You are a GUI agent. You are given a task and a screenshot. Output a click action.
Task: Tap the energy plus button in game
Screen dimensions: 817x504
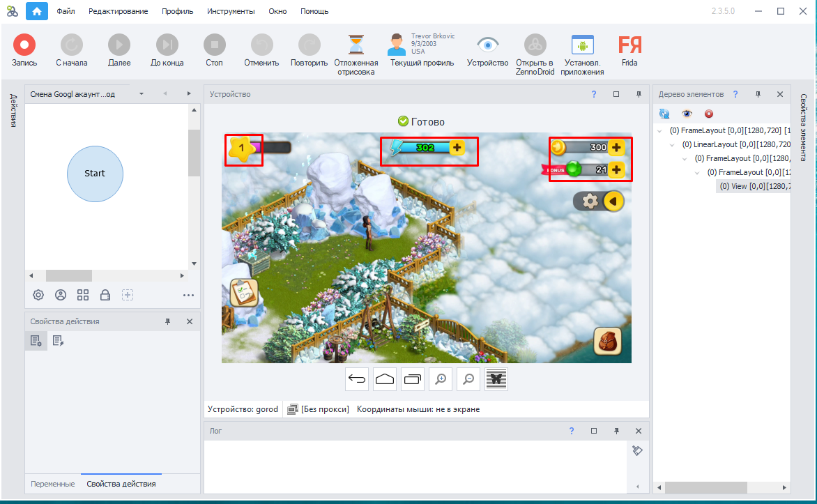(x=457, y=148)
